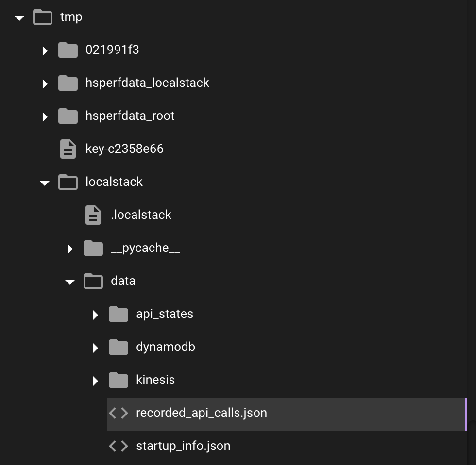Select the data folder label
The height and width of the screenshot is (465, 476).
click(123, 281)
